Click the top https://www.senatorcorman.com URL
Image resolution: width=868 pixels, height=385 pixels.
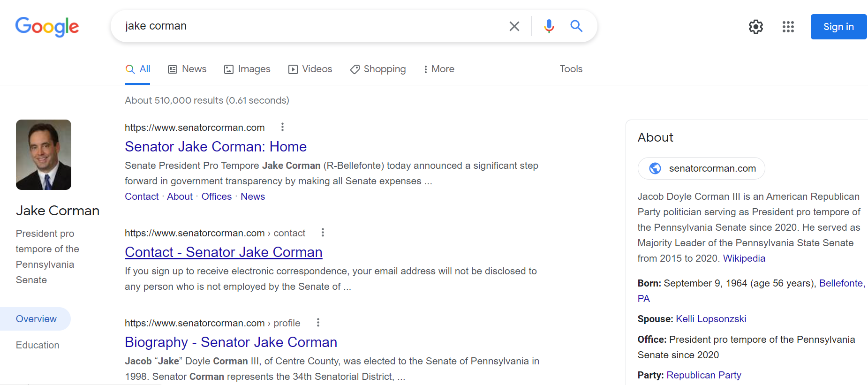pos(195,128)
